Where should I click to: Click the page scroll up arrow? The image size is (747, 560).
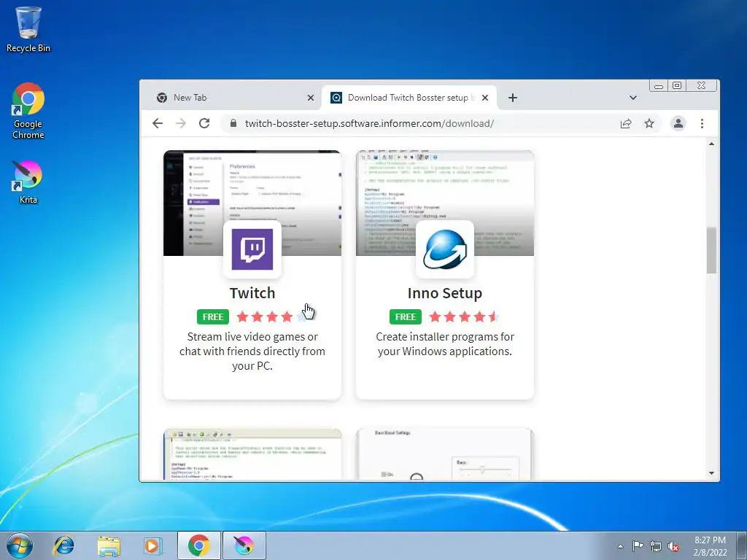point(711,144)
